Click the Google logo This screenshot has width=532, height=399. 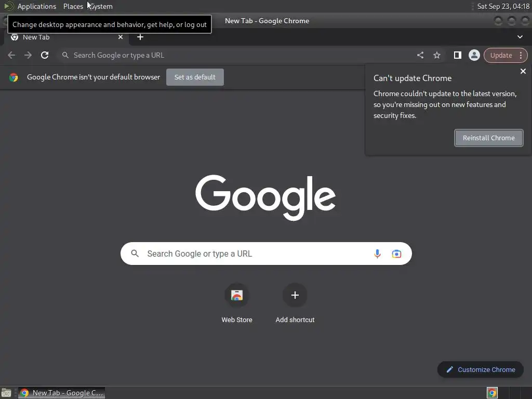click(x=265, y=197)
